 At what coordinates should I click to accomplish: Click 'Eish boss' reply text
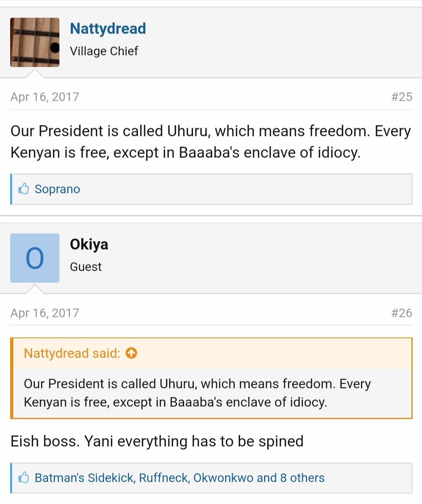pos(157,441)
